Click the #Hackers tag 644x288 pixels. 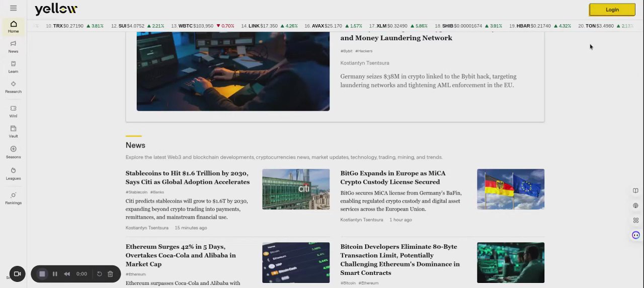(x=364, y=51)
